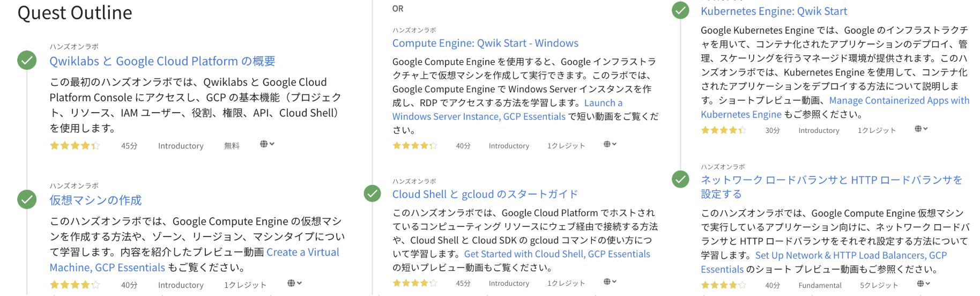Click the green checkmark beside Qwiklabs と Google Cloud Platform の概要

(27, 60)
